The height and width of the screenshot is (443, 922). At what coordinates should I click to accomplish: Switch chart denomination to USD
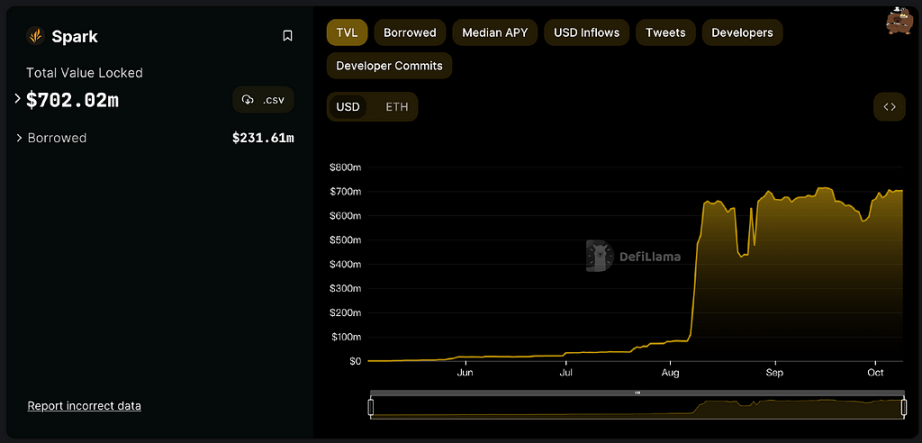[x=348, y=107]
